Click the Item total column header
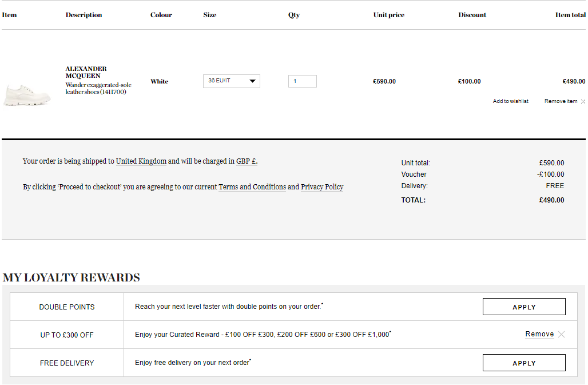This screenshot has width=588, height=385. (x=570, y=15)
